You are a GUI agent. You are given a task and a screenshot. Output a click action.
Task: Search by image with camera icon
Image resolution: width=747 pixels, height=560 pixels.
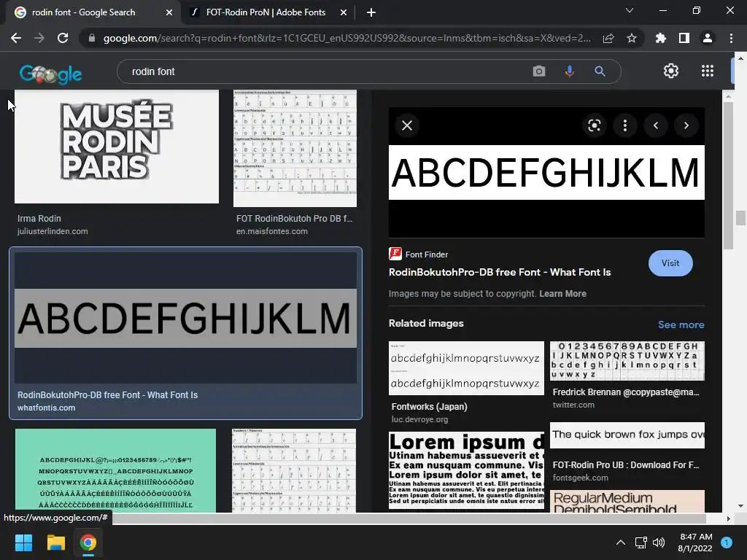tap(539, 71)
